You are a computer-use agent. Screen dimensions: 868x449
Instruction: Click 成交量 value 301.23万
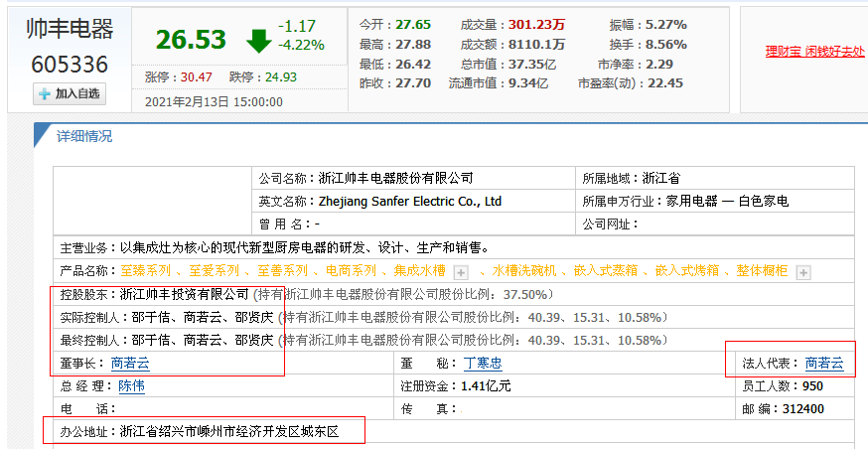click(x=537, y=25)
